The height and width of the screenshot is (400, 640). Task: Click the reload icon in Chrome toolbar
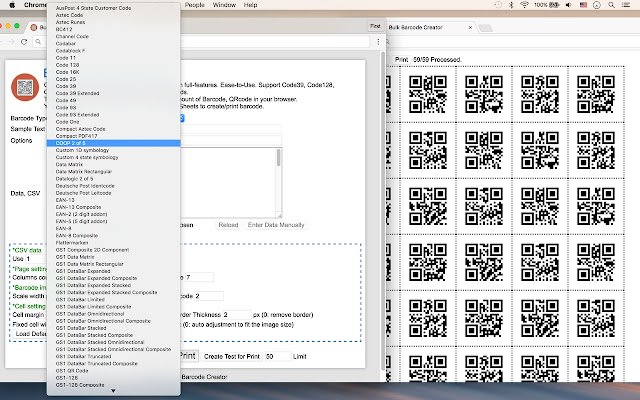(x=24, y=42)
